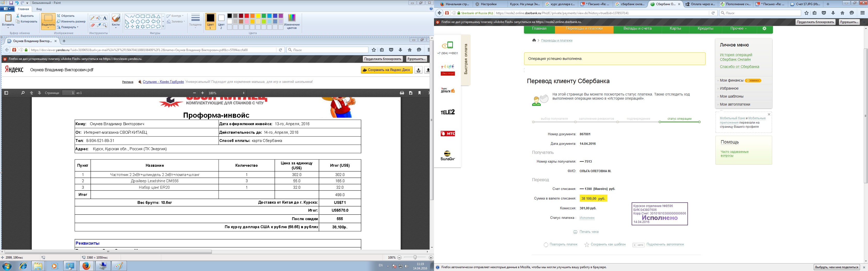Viewport: 868px width, 271px height.
Task: Expand Мои финансы in Личное меню
Action: (x=731, y=81)
